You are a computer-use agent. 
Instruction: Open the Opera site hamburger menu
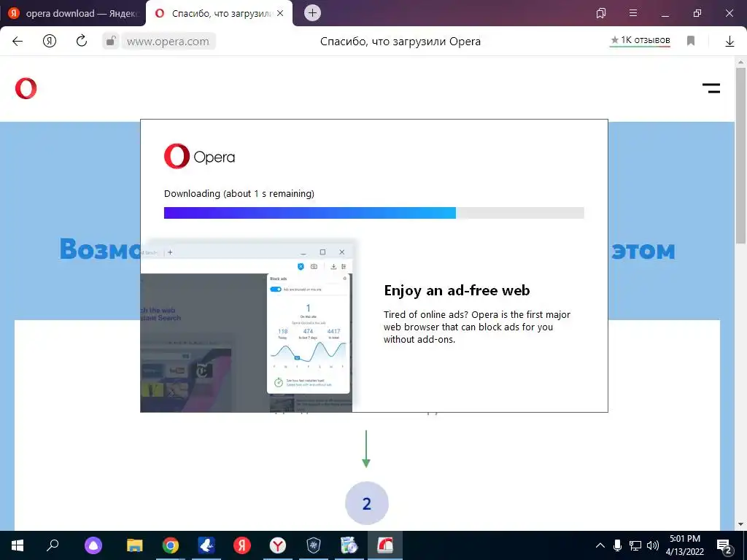pyautogui.click(x=711, y=88)
